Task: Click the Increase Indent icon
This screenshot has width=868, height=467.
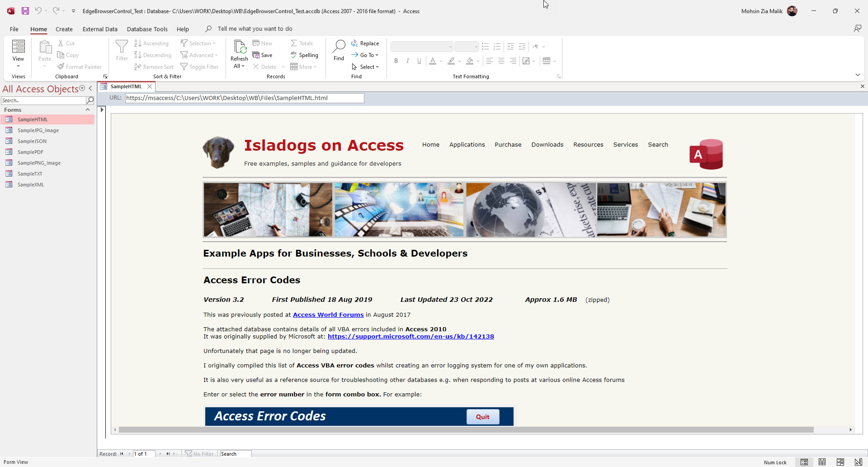Action: tap(510, 47)
